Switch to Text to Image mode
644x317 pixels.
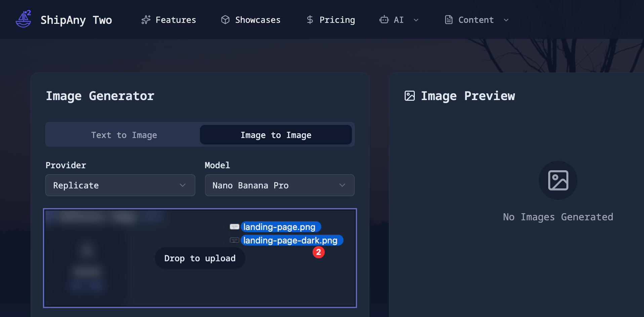124,135
